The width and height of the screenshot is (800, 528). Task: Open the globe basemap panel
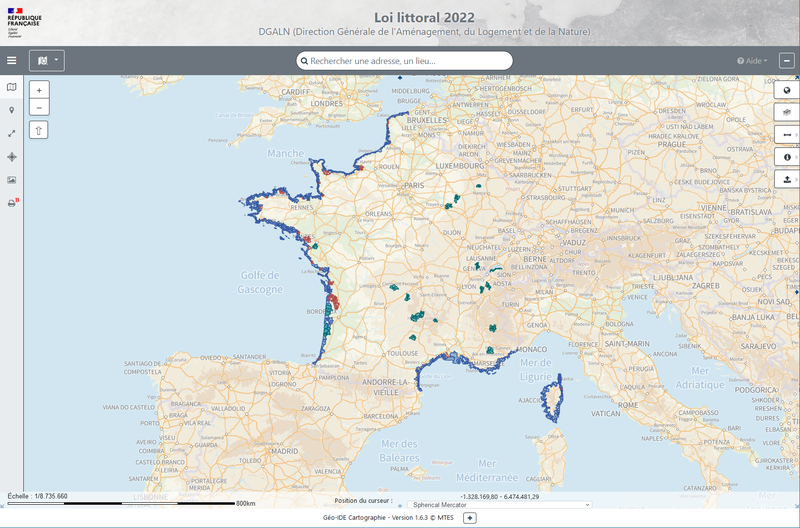tap(787, 90)
